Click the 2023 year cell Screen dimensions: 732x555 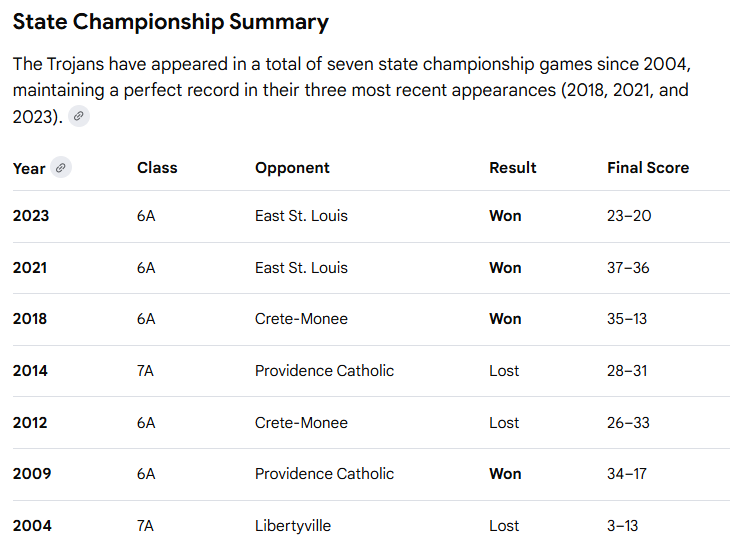pos(31,216)
